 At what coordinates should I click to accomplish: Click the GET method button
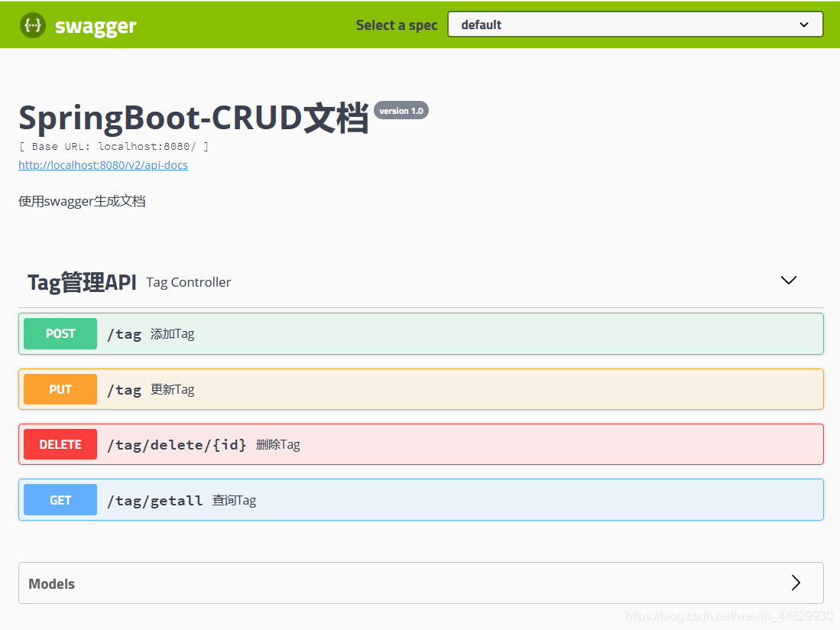(60, 500)
